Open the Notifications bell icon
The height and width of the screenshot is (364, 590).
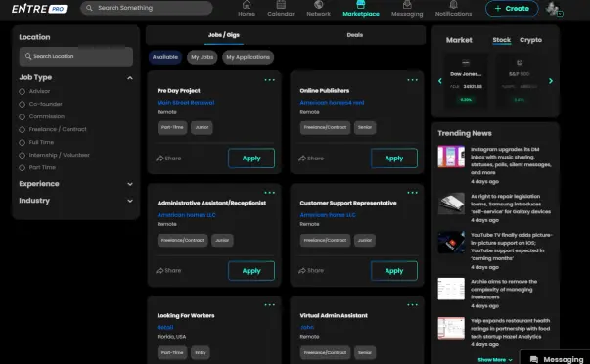pyautogui.click(x=453, y=5)
